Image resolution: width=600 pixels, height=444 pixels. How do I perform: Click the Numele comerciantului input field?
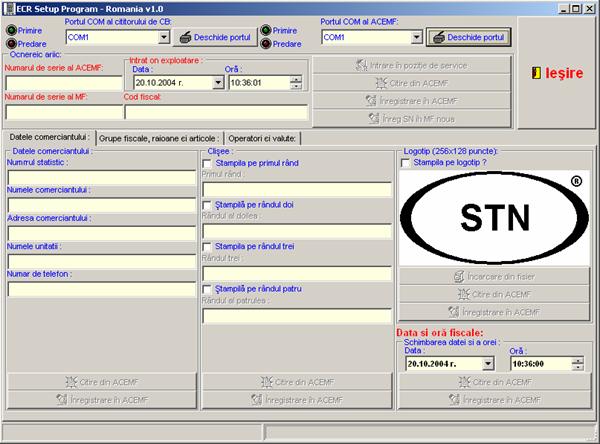(100, 204)
